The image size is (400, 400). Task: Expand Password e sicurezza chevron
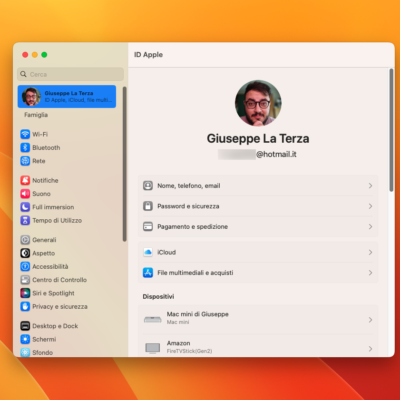[x=370, y=206]
